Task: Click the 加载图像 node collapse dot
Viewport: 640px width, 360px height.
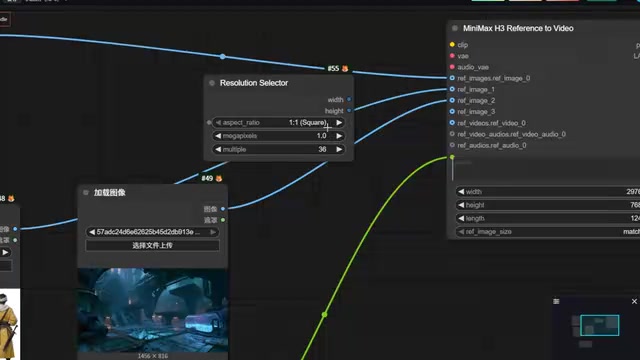Action: point(86,193)
